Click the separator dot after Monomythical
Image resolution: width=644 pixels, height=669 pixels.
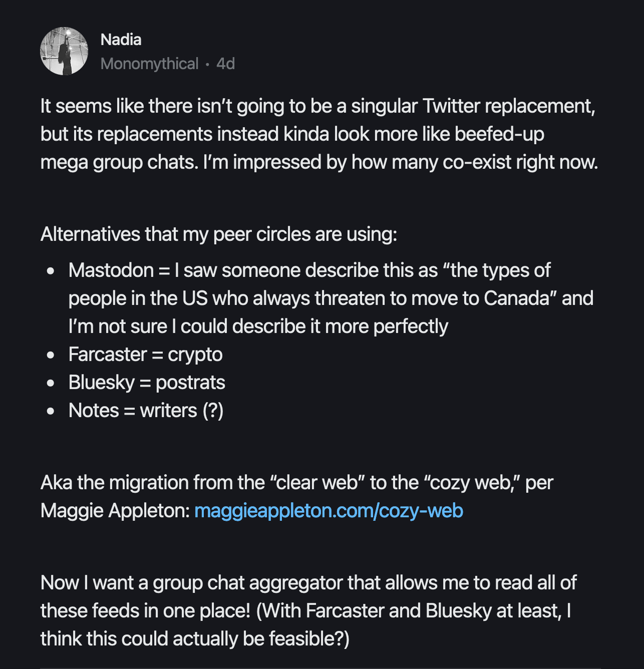pos(207,64)
